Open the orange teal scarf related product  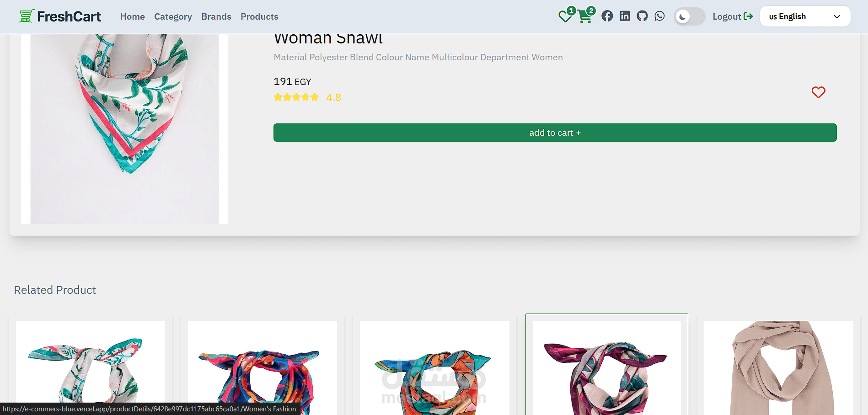click(434, 368)
